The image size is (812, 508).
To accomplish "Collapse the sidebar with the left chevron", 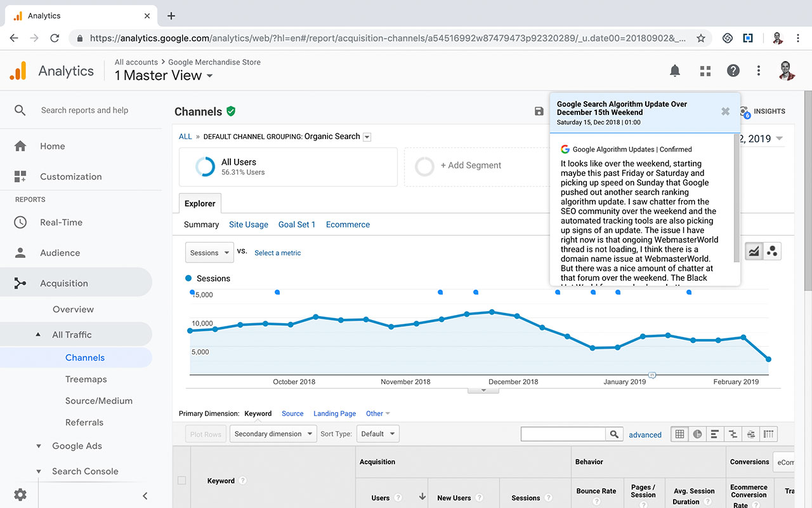I will [x=145, y=496].
